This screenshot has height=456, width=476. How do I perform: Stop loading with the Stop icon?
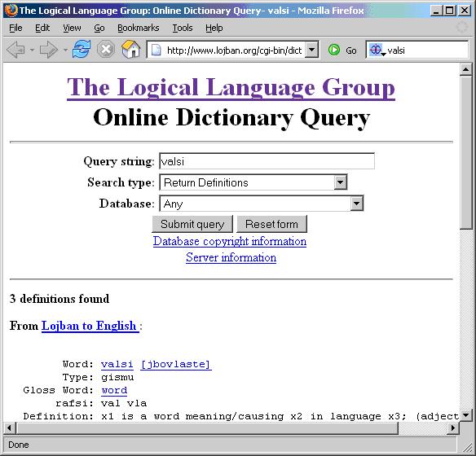click(x=106, y=50)
